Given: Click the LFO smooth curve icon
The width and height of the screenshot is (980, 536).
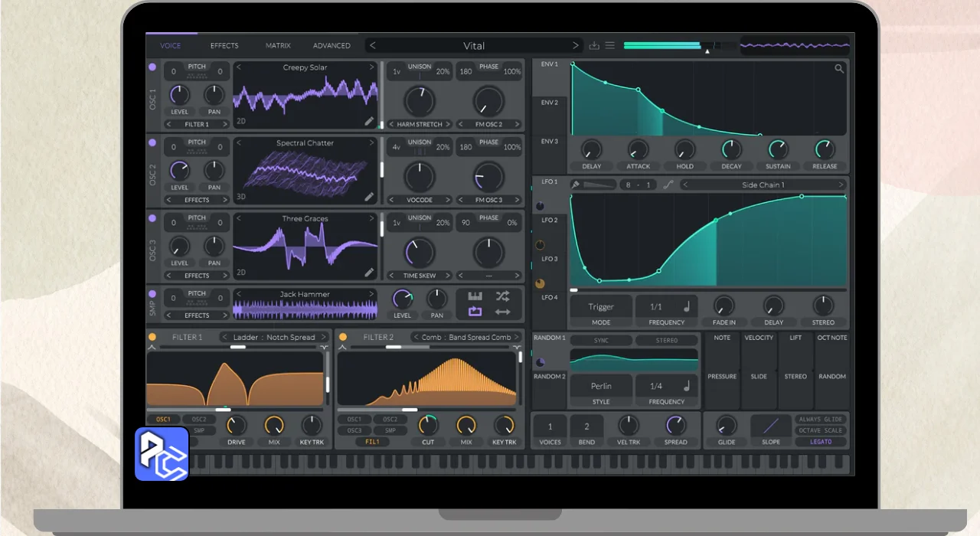Looking at the screenshot, I should pyautogui.click(x=668, y=185).
